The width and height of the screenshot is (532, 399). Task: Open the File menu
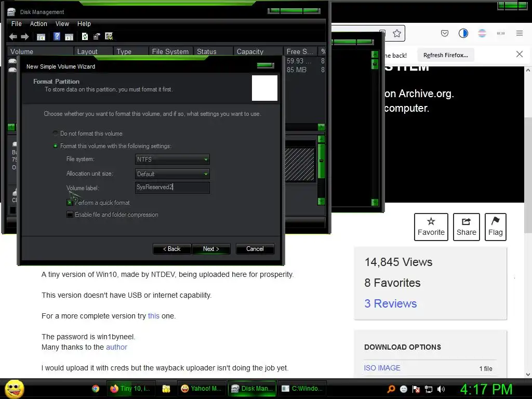click(x=16, y=24)
